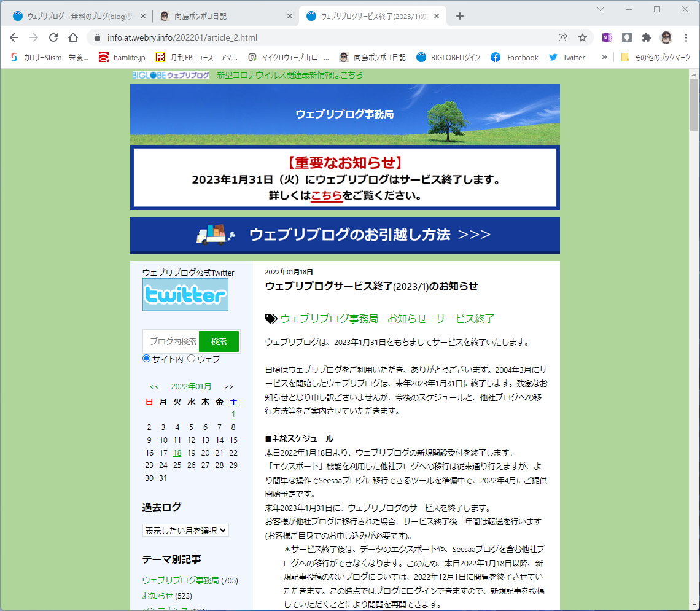Click the padlock site info icon
The width and height of the screenshot is (700, 611).
97,37
